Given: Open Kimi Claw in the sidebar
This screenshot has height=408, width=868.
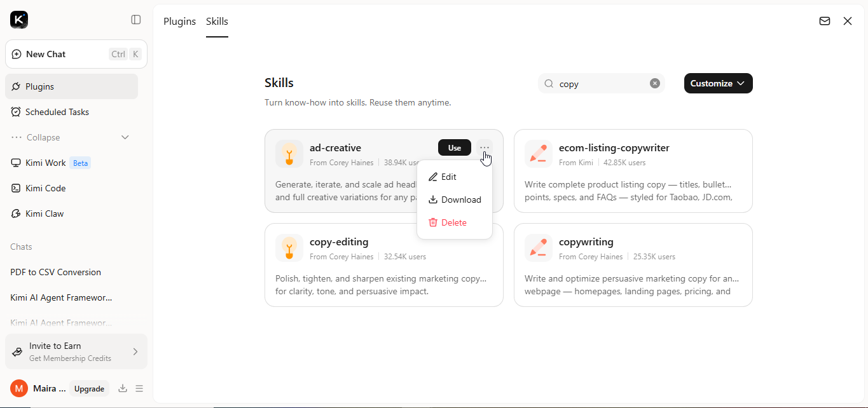Looking at the screenshot, I should pyautogui.click(x=71, y=214).
